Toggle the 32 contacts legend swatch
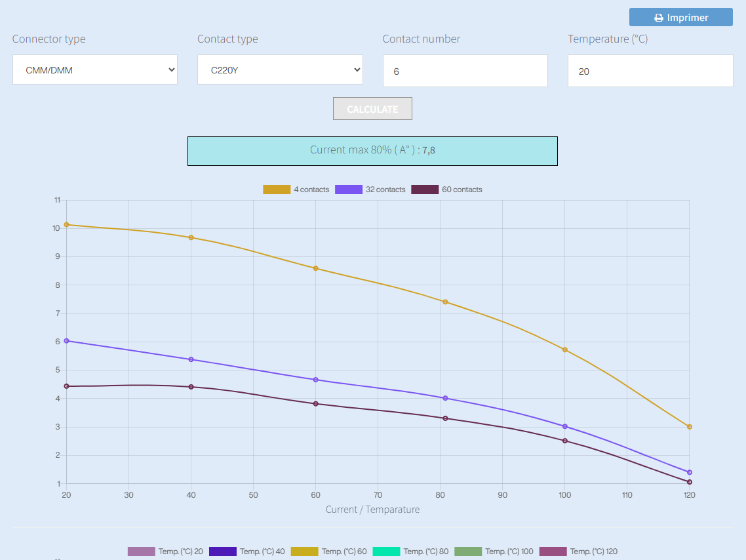746x560 pixels. (349, 190)
